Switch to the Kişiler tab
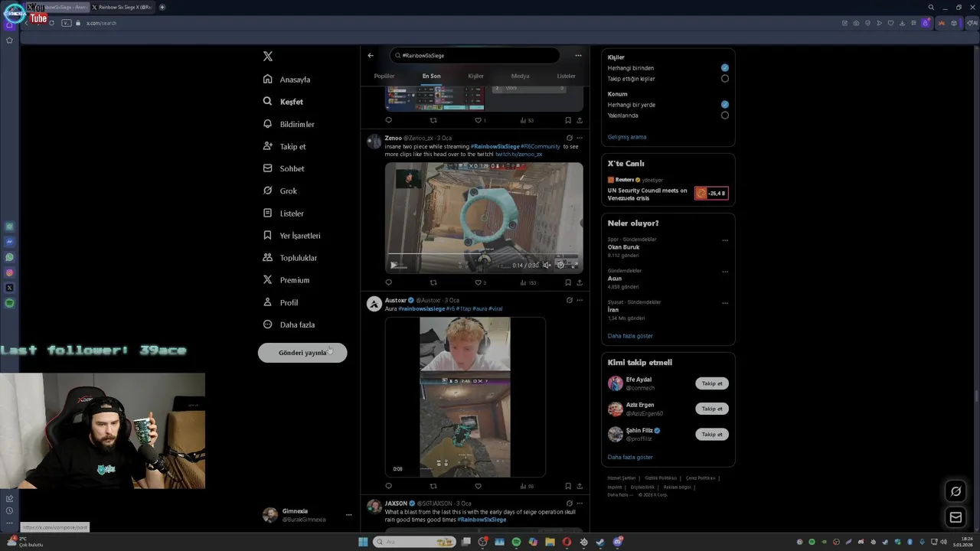980x551 pixels. tap(475, 76)
